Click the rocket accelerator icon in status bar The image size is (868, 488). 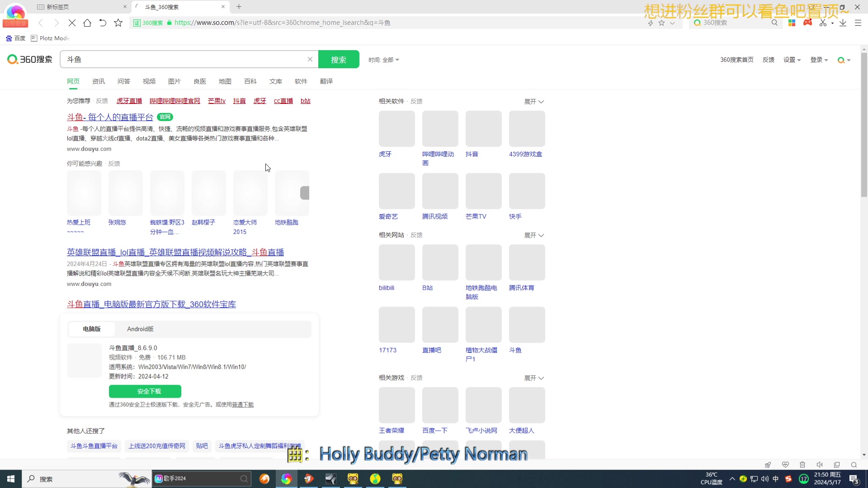pyautogui.click(x=768, y=465)
